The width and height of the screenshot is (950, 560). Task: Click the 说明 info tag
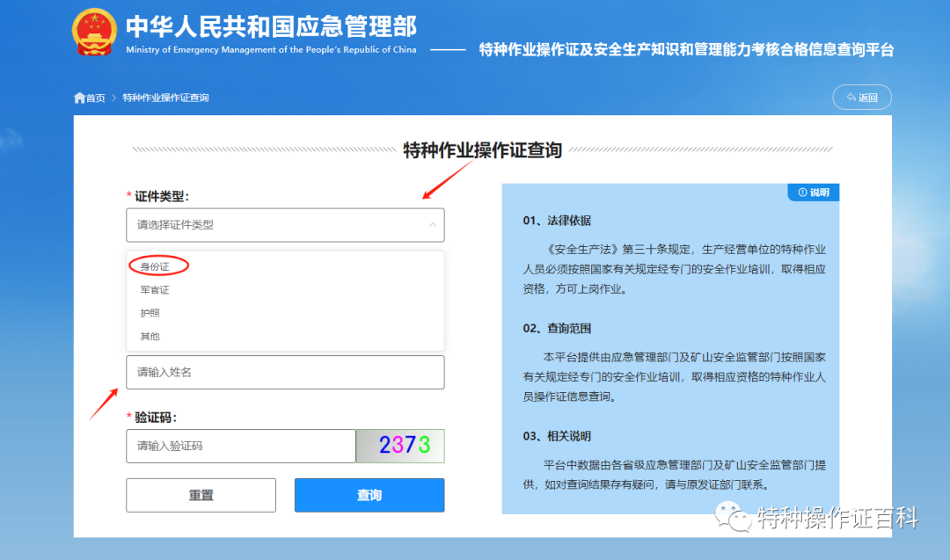click(813, 193)
